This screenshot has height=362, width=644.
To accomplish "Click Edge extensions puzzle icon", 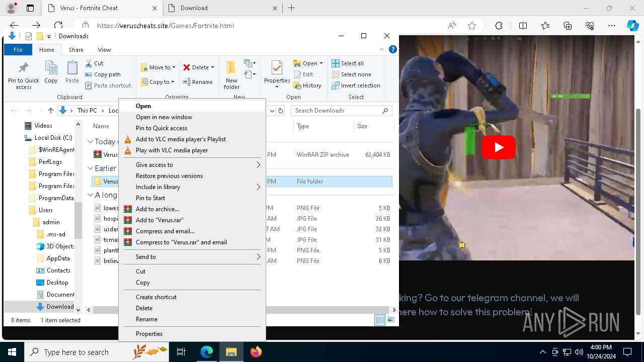I will point(499,26).
